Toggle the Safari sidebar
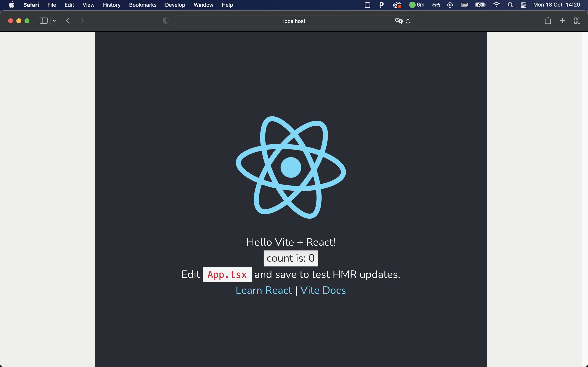 click(43, 21)
